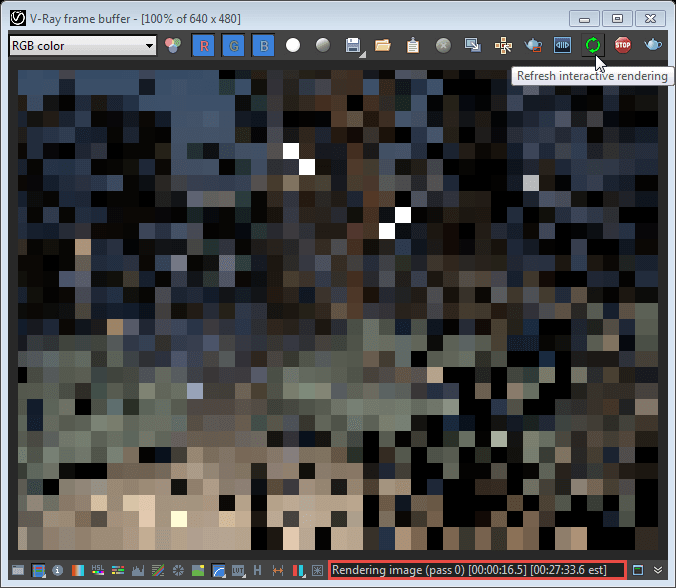Toggle the blue channel display
This screenshot has height=588, width=676.
click(263, 45)
